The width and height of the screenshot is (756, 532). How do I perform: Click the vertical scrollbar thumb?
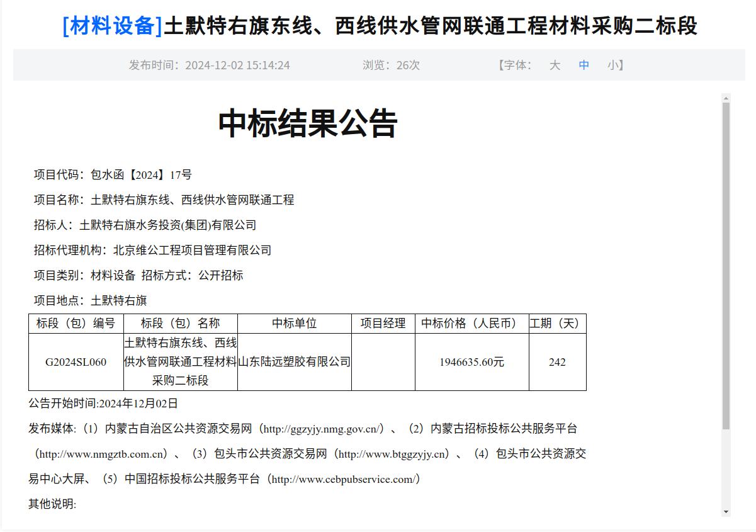click(x=726, y=264)
